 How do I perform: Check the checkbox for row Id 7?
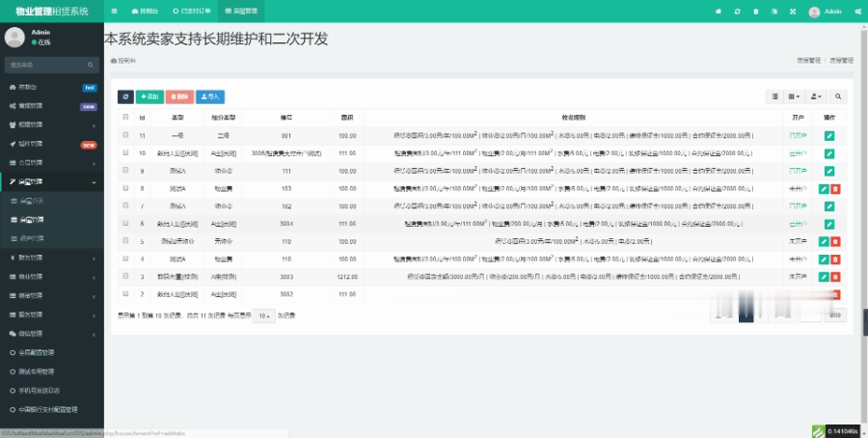click(125, 205)
